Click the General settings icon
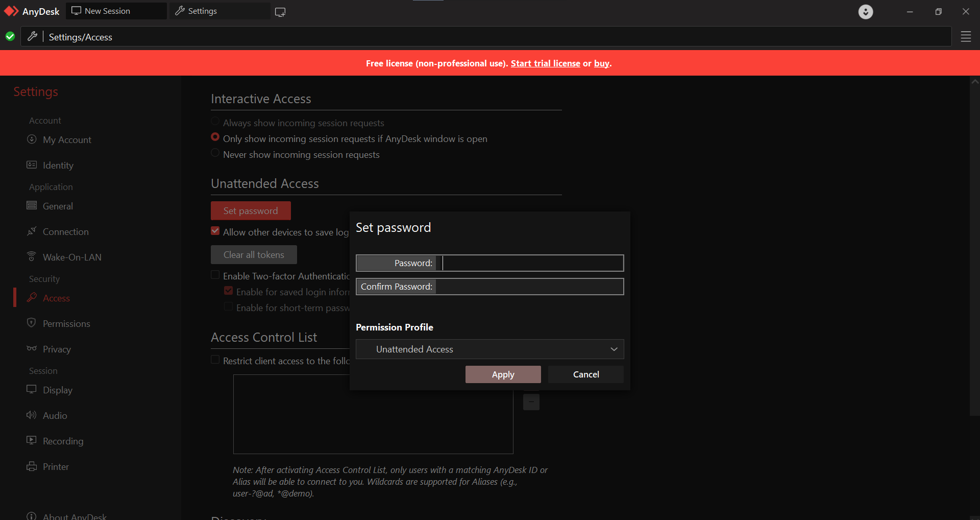The height and width of the screenshot is (520, 980). coord(32,206)
